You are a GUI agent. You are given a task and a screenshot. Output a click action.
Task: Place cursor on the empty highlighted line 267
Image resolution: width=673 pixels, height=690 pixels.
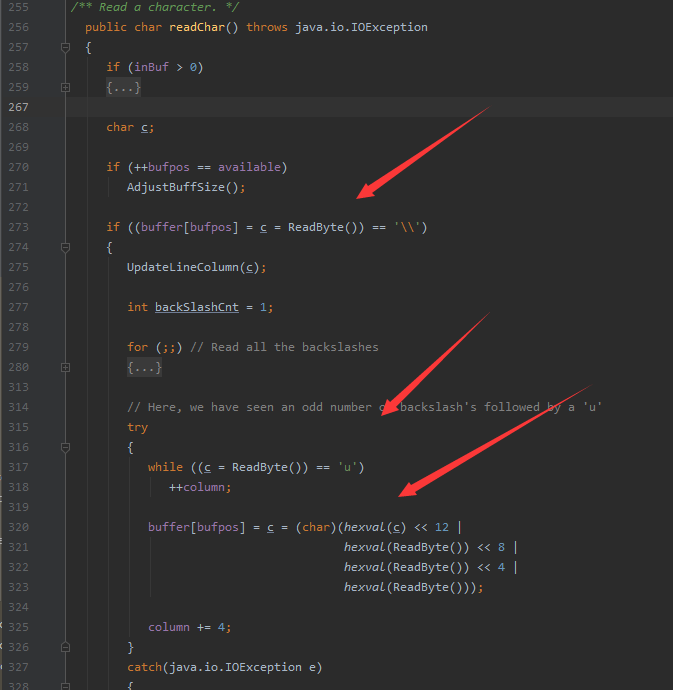[x=370, y=107]
